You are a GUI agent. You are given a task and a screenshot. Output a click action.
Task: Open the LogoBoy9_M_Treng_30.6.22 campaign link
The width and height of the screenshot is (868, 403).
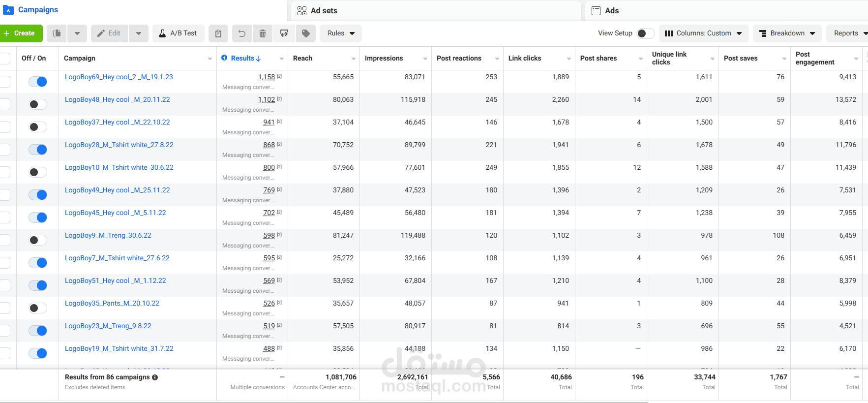pyautogui.click(x=108, y=235)
